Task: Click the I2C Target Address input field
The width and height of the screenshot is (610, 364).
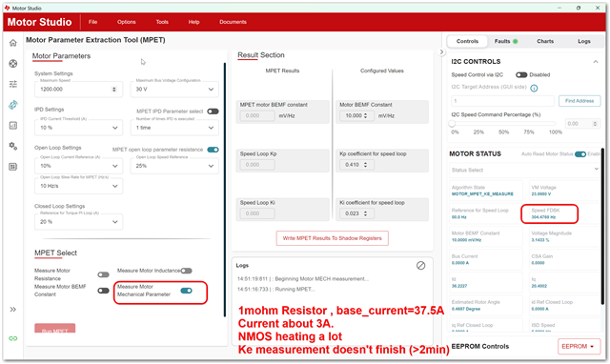Action: [x=502, y=101]
